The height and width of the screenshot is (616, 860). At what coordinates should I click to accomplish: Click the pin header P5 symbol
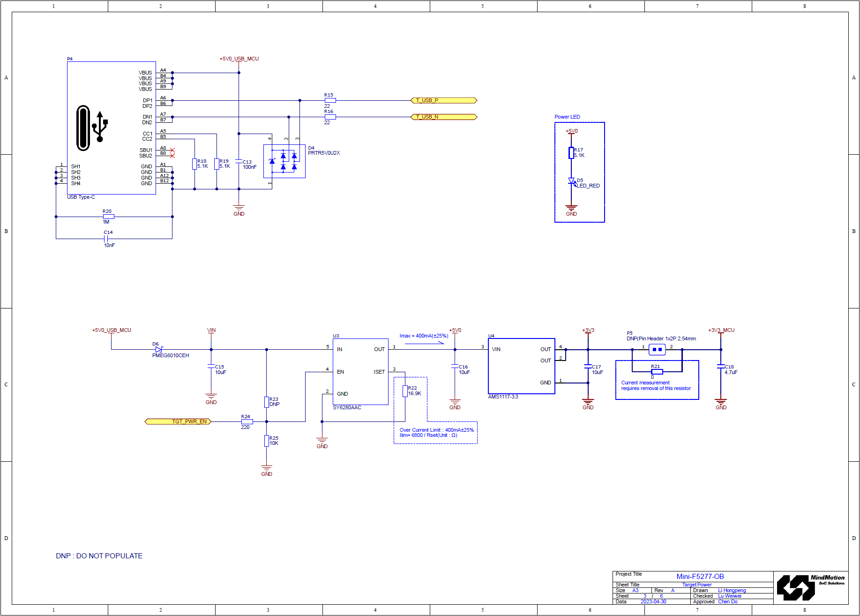[657, 349]
